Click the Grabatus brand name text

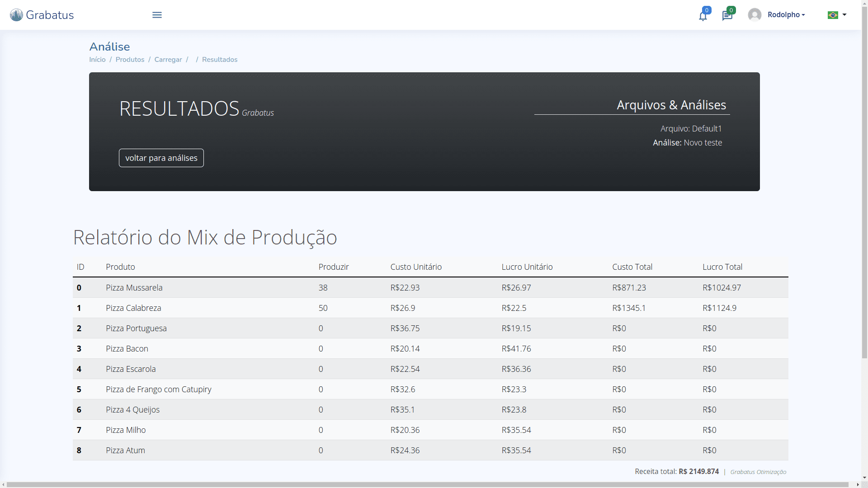(50, 15)
